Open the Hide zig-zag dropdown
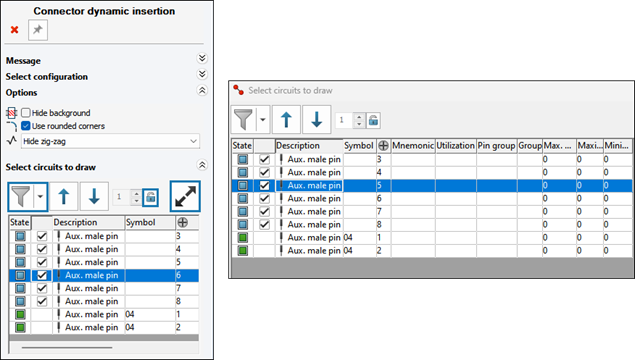Image resolution: width=635 pixels, height=360 pixels. [111, 141]
